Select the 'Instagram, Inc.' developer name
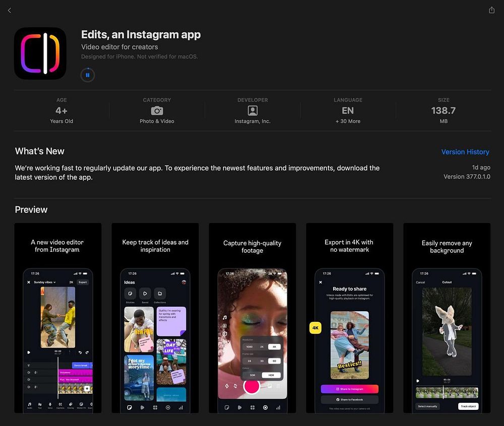The image size is (504, 426). click(x=253, y=121)
